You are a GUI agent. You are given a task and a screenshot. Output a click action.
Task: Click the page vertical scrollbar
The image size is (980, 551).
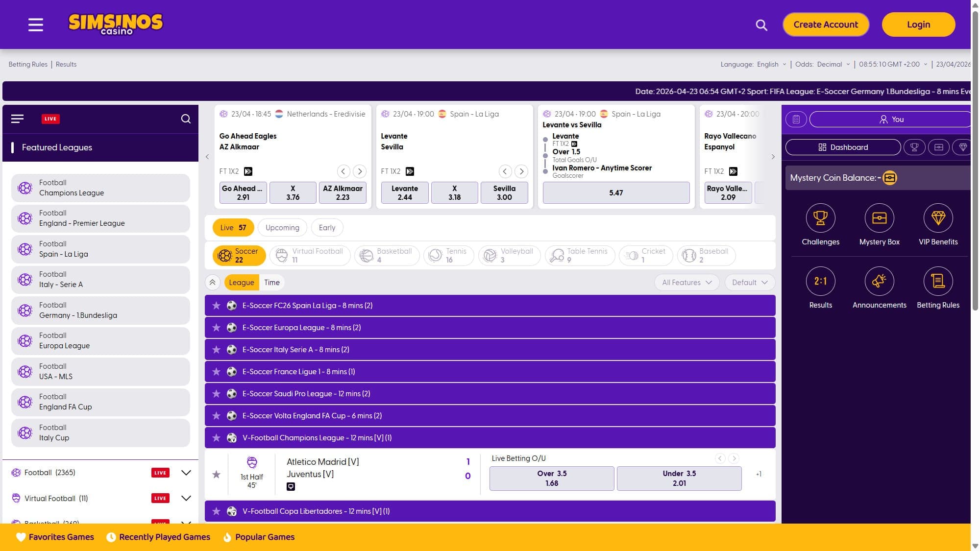coord(975,162)
